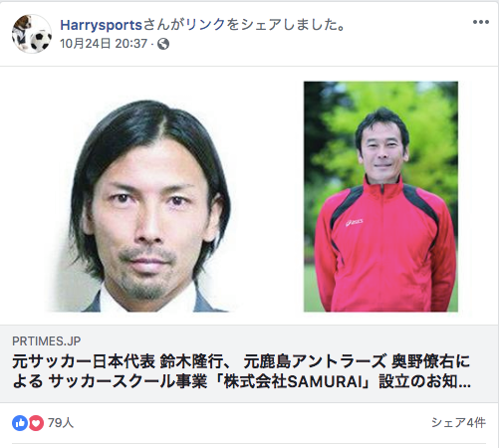
Task: Click the blue thumbs-up Like reaction icon
Action: [20, 423]
